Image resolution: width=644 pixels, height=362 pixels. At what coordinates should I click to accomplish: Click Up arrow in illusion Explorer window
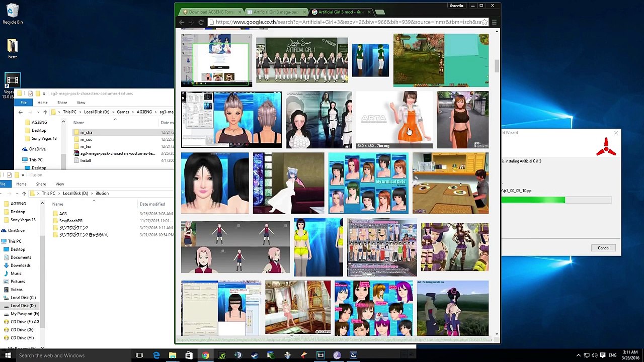click(24, 193)
